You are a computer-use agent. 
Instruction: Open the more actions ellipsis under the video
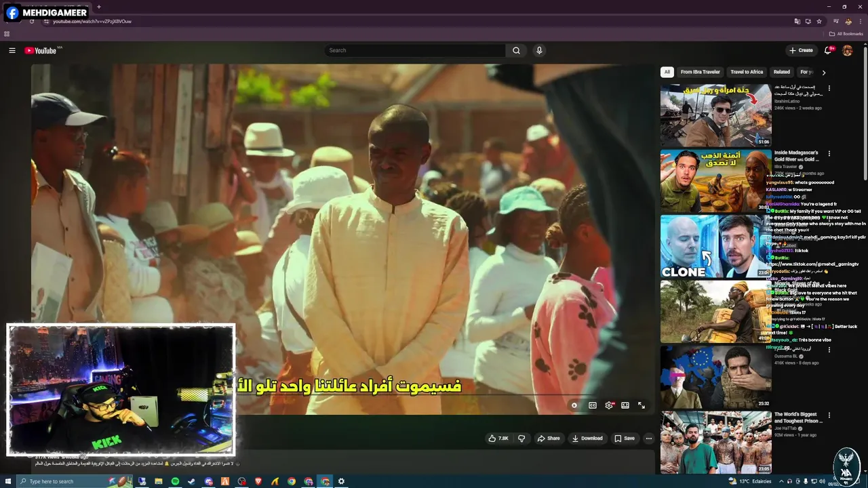pyautogui.click(x=648, y=439)
